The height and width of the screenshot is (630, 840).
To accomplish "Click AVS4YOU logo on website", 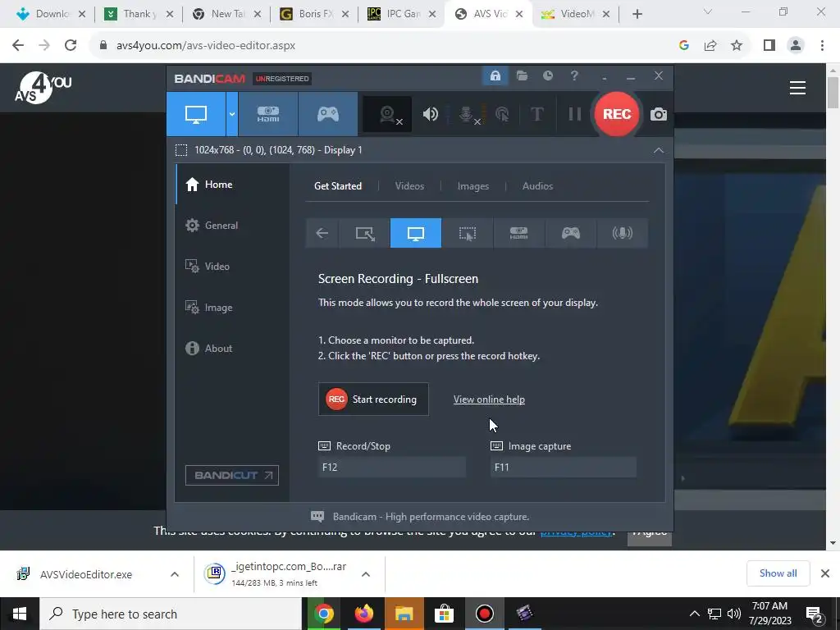I will 43,87.
